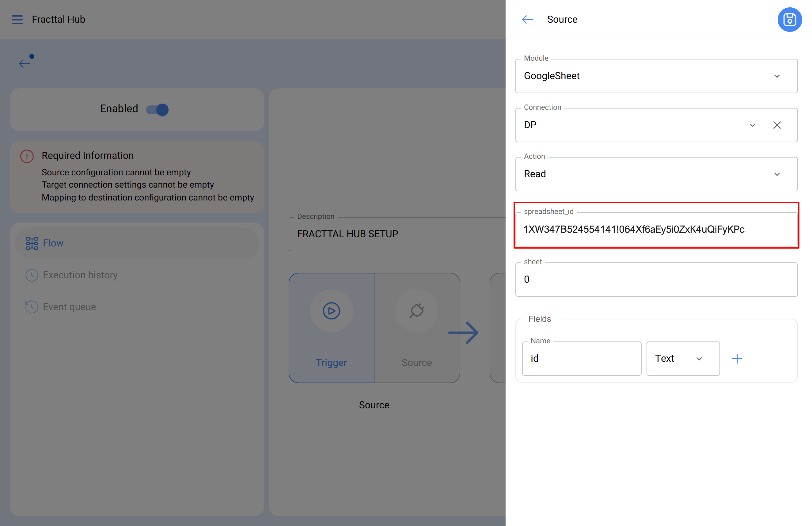Click the Required Information warning icon
Image resolution: width=812 pixels, height=526 pixels.
pyautogui.click(x=27, y=156)
